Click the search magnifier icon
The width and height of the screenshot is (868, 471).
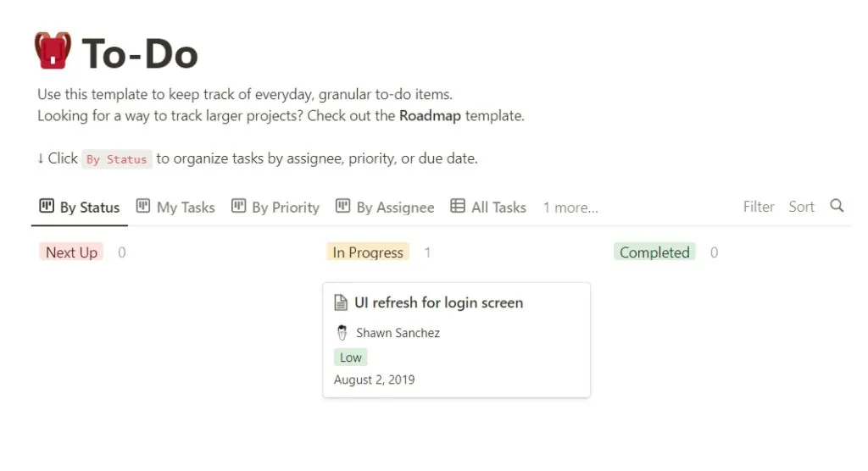click(837, 206)
